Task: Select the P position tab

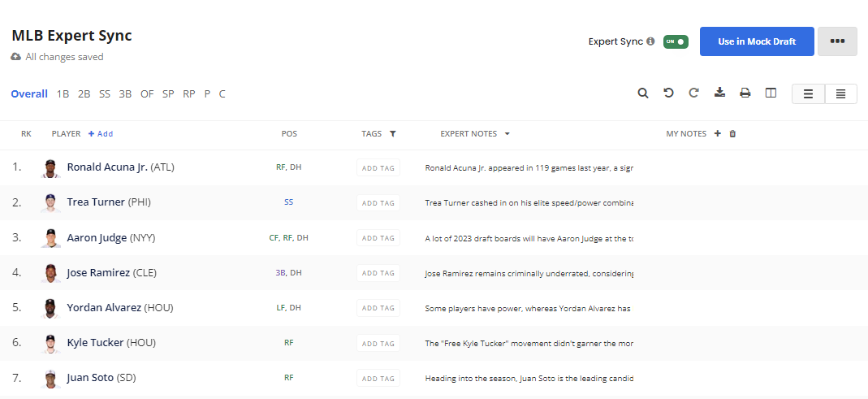Action: click(207, 94)
